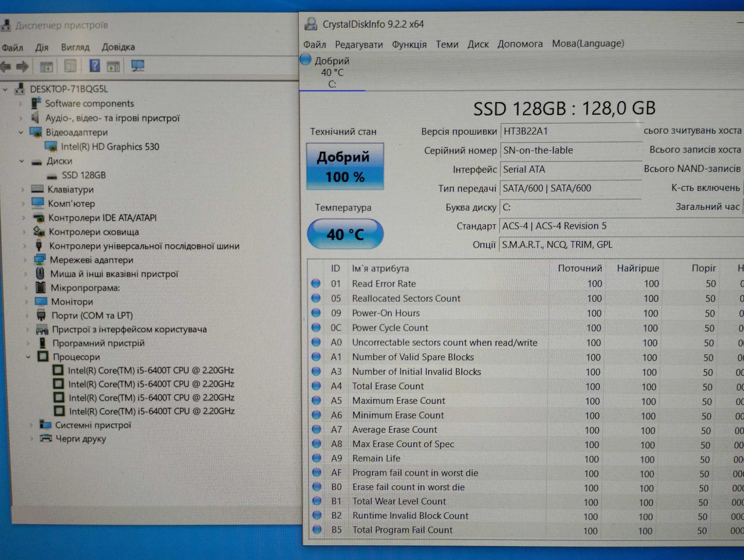The width and height of the screenshot is (744, 560).
Task: Expand the Контролери IDE ATA/ATAPI category
Action: 23,218
